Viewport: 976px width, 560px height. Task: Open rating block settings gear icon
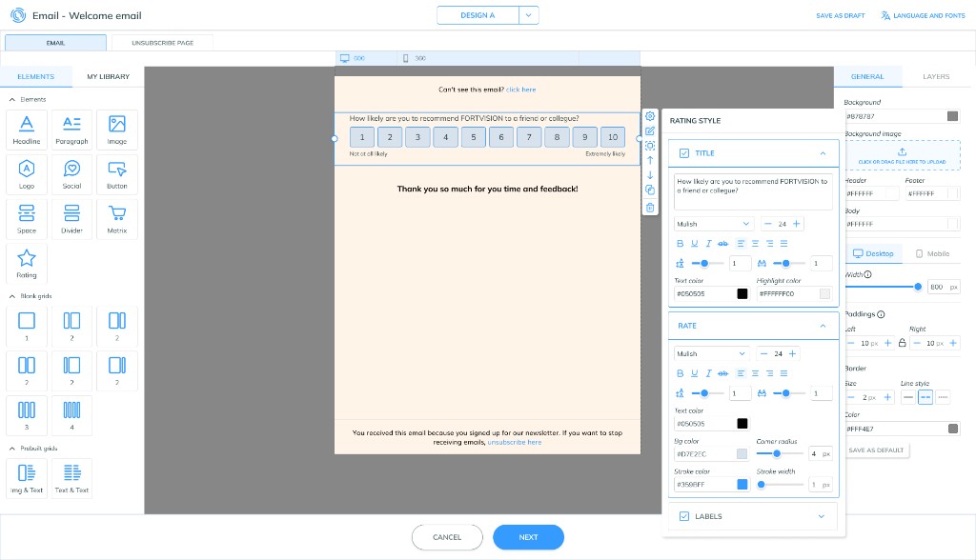click(x=650, y=116)
